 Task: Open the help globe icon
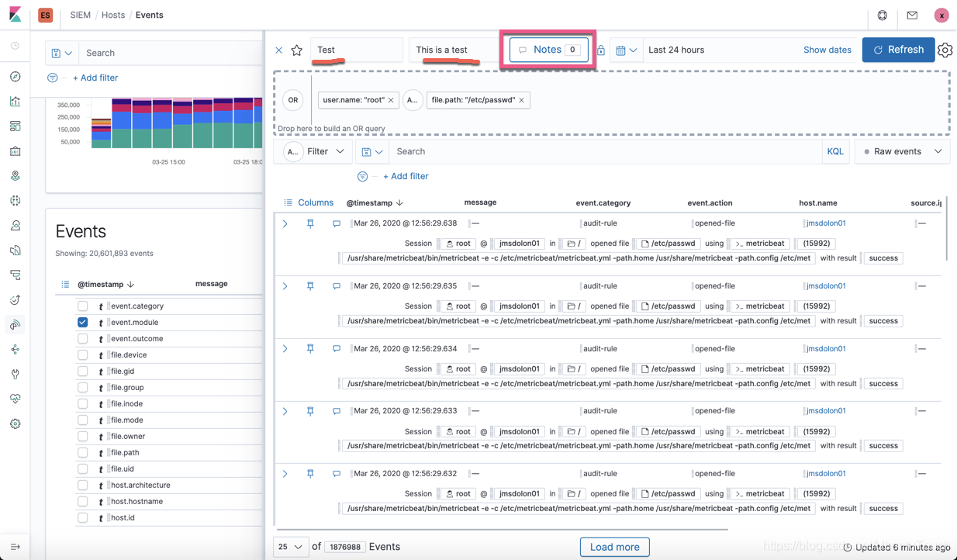[883, 15]
